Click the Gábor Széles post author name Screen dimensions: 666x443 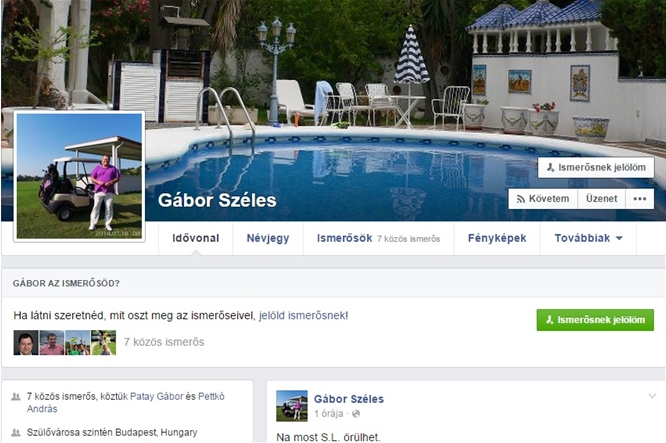click(x=349, y=399)
